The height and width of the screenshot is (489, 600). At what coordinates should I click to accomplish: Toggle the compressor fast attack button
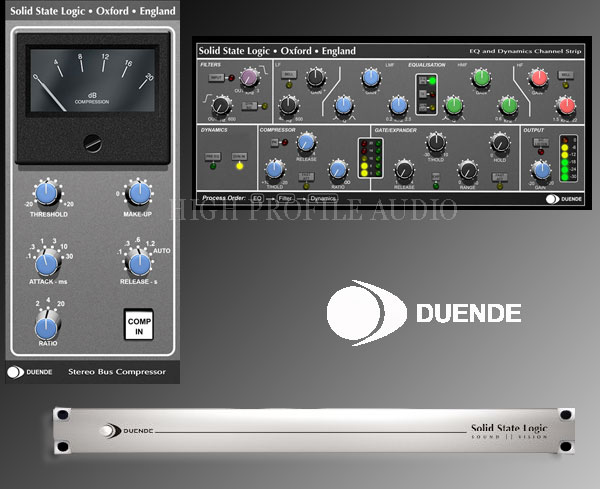point(306,177)
